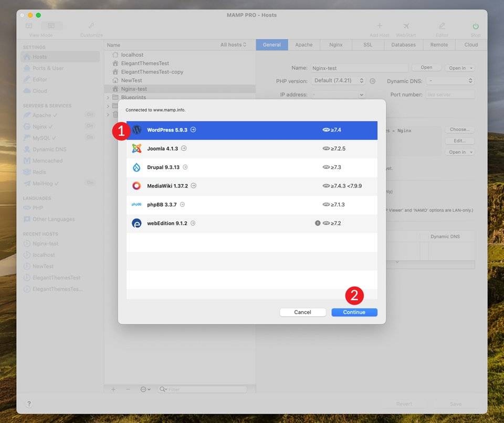The height and width of the screenshot is (423, 504).
Task: Select the MediaWiki logo icon
Action: pyautogui.click(x=136, y=186)
